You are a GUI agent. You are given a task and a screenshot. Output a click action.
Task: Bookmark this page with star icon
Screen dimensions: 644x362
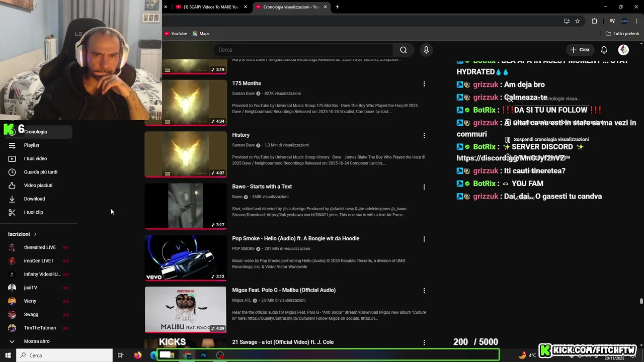pyautogui.click(x=578, y=21)
